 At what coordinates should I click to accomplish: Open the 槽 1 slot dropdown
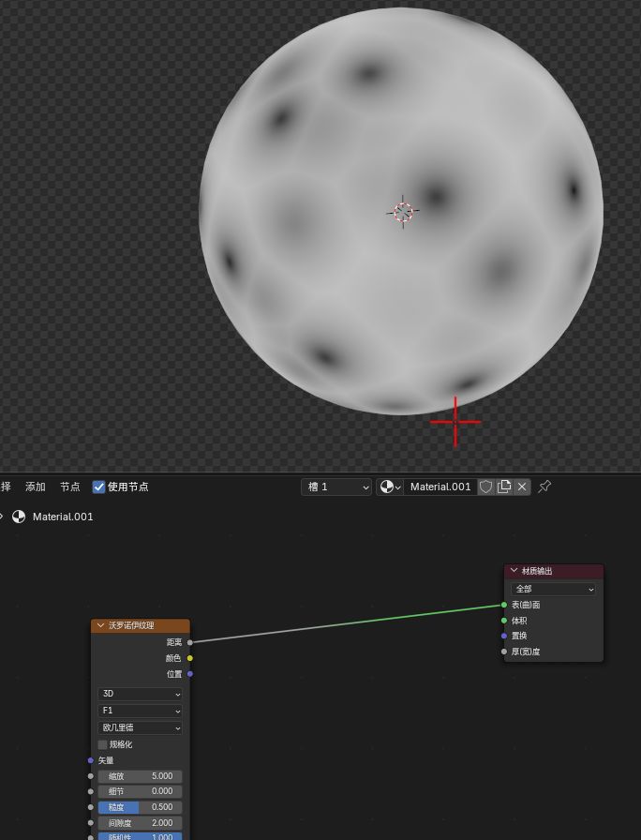point(336,487)
